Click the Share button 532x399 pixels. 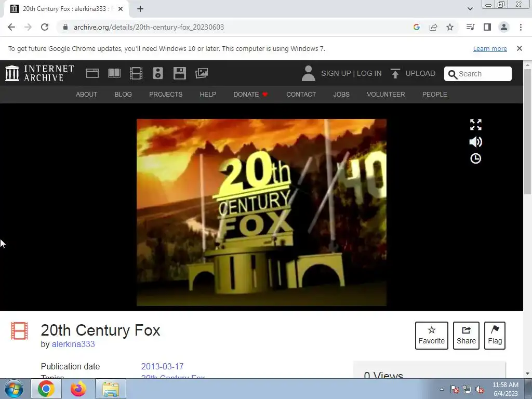[x=466, y=336]
